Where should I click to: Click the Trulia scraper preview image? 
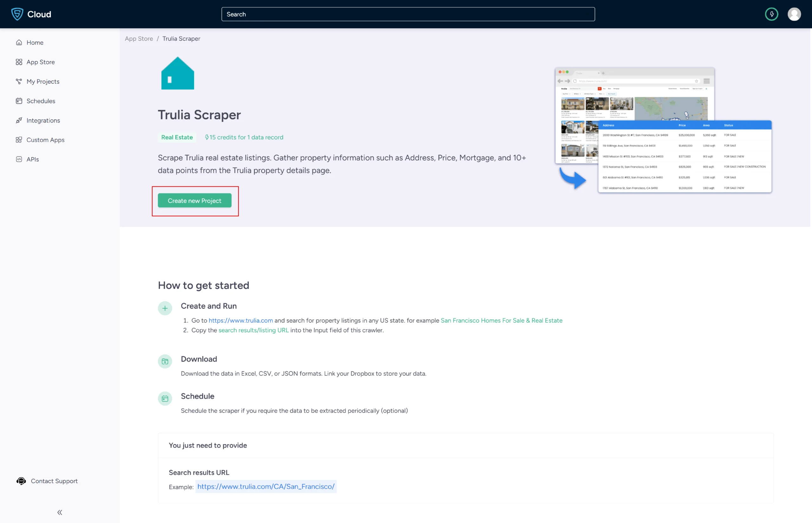tap(663, 130)
